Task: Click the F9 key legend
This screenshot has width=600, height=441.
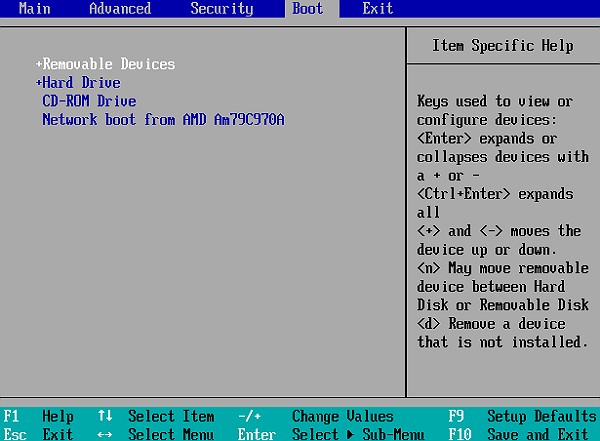Action: 456,416
